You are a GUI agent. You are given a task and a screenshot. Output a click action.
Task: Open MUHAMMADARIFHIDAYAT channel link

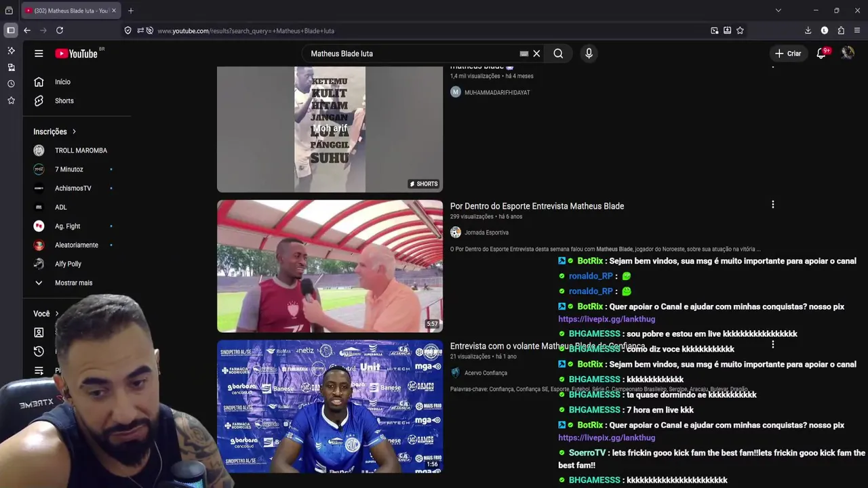tap(497, 92)
